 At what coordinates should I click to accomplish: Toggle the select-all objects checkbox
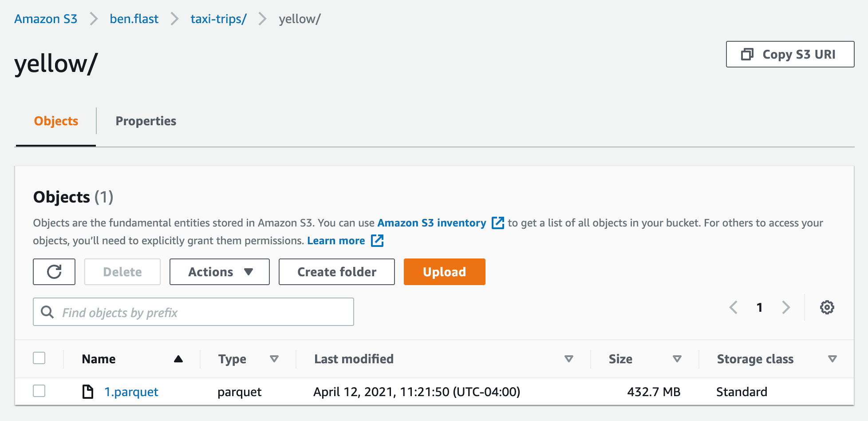pos(39,358)
